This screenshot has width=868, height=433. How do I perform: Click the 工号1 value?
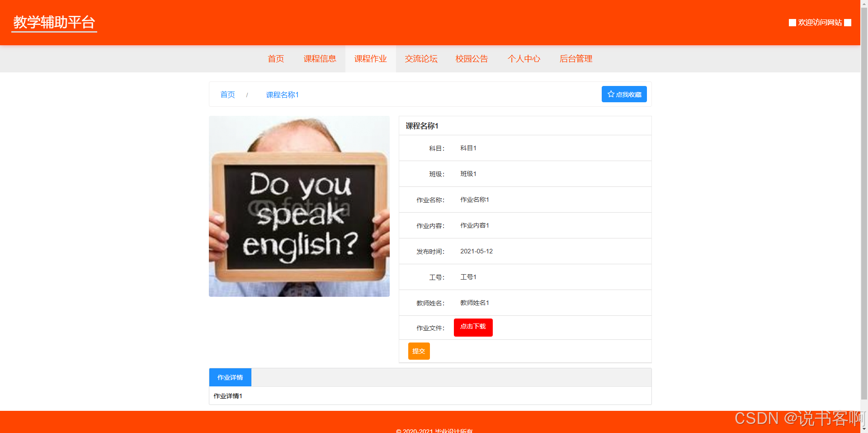(x=468, y=277)
